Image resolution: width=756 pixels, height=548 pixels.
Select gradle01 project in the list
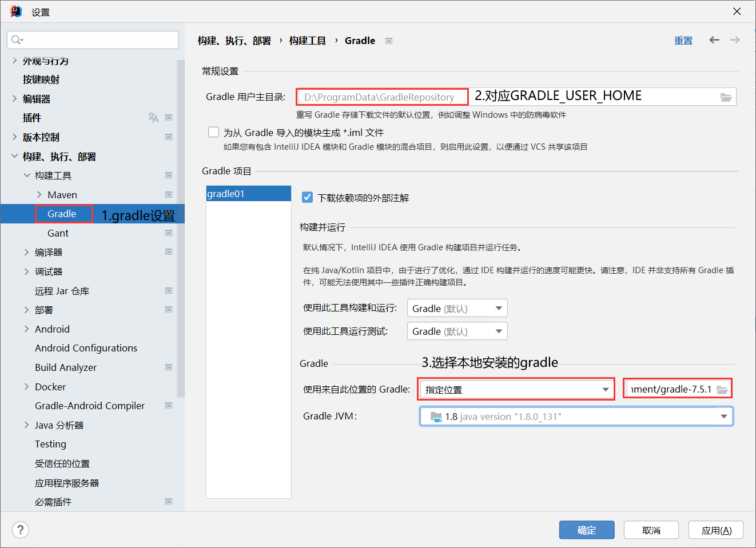pyautogui.click(x=249, y=194)
